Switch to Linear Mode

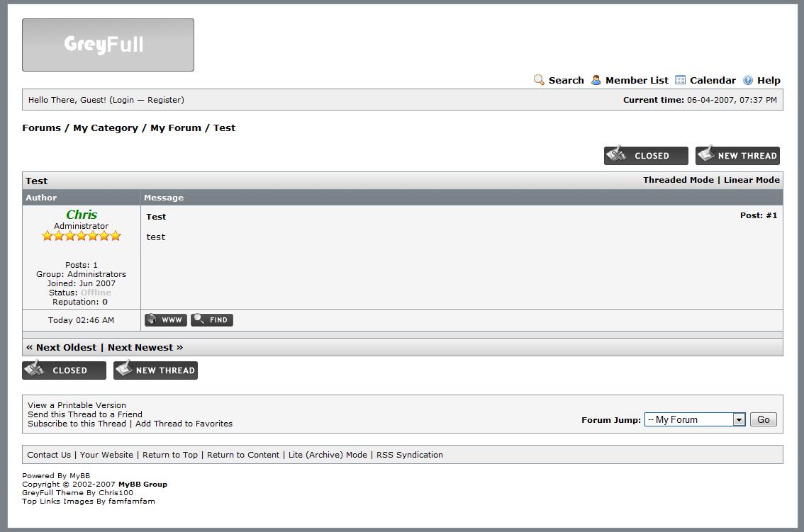pyautogui.click(x=752, y=180)
